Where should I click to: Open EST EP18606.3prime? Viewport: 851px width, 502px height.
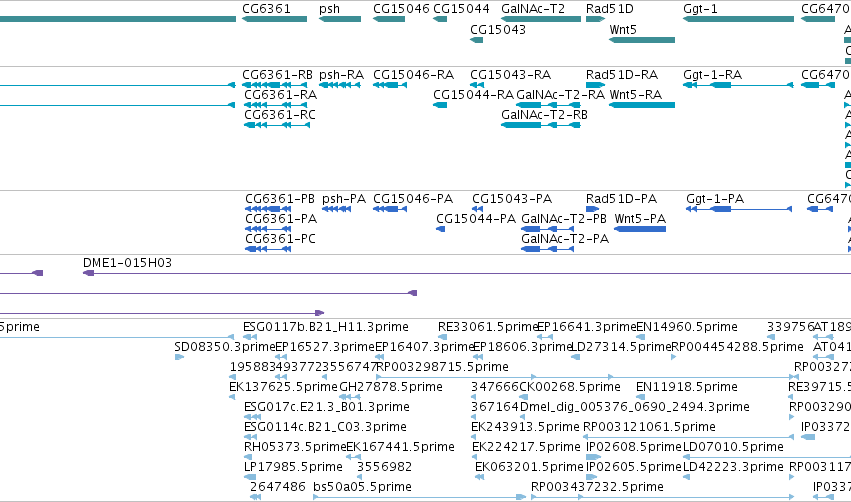click(x=478, y=357)
